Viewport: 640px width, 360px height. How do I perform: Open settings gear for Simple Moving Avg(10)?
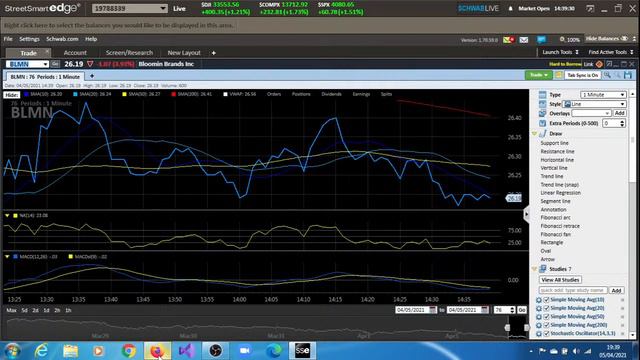[538, 300]
